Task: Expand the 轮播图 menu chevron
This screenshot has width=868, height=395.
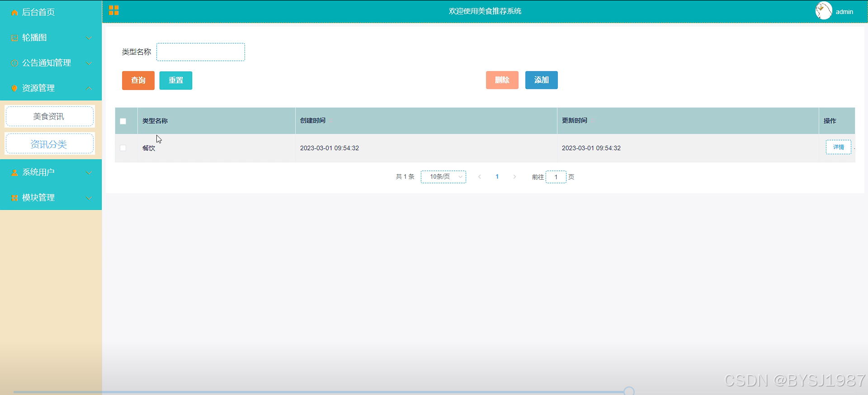Action: point(89,38)
